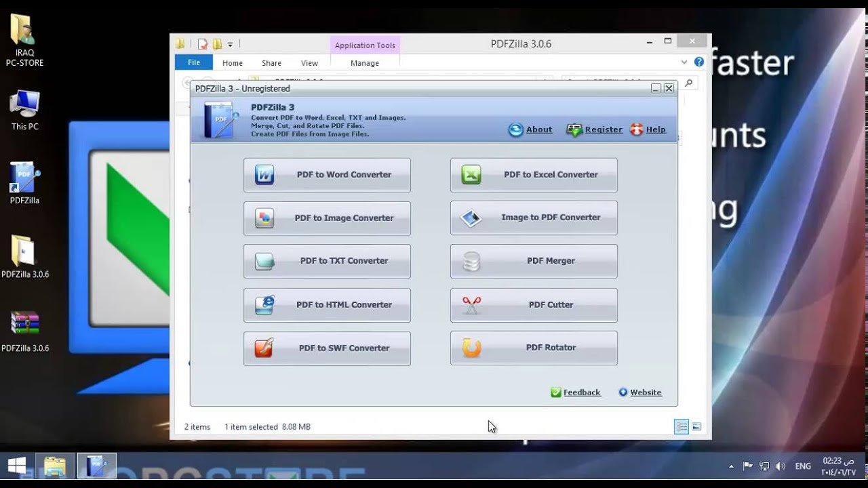
Task: Click the About link in PDFZilla
Action: [x=539, y=129]
